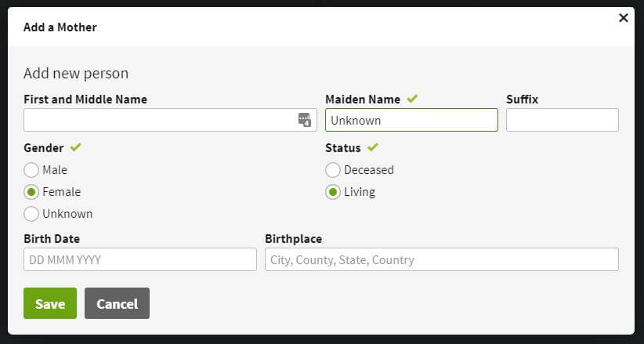Mark the person as Deceased
This screenshot has height=344, width=644.
pyautogui.click(x=333, y=170)
